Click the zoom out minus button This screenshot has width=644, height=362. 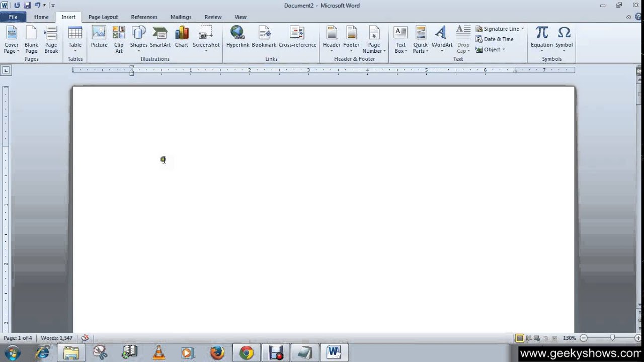click(x=584, y=338)
